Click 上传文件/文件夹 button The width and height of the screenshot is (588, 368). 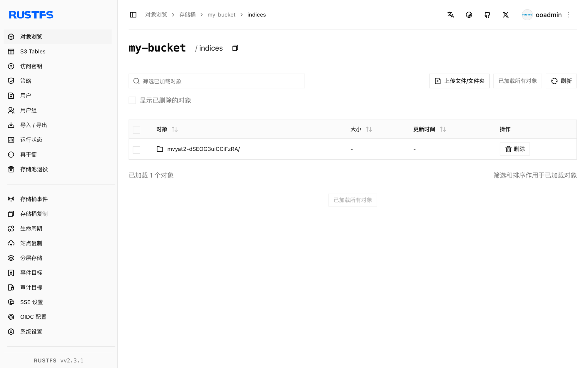pos(459,81)
